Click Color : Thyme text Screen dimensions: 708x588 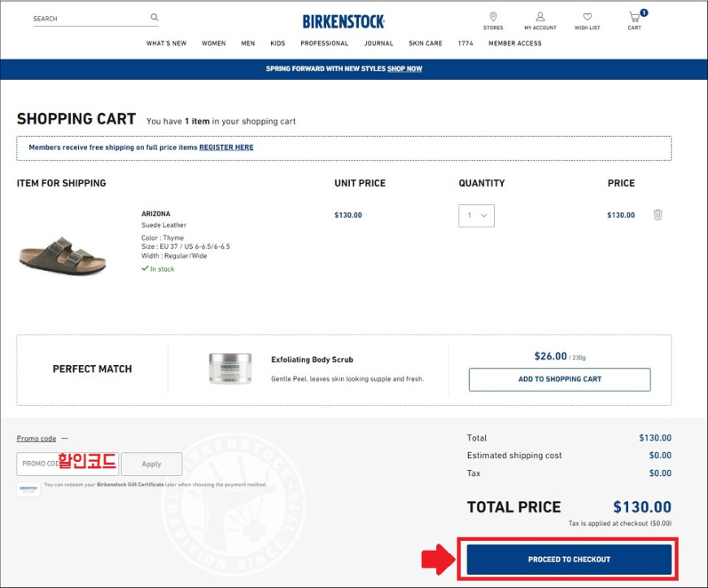(x=163, y=237)
